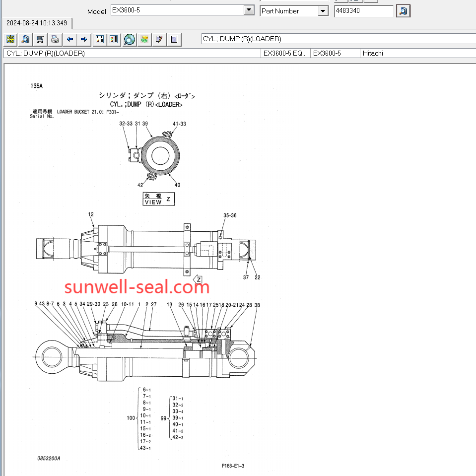Select the 2024-08-24 10:13.349 tab
Image resolution: width=476 pixels, height=476 pixels.
click(37, 23)
